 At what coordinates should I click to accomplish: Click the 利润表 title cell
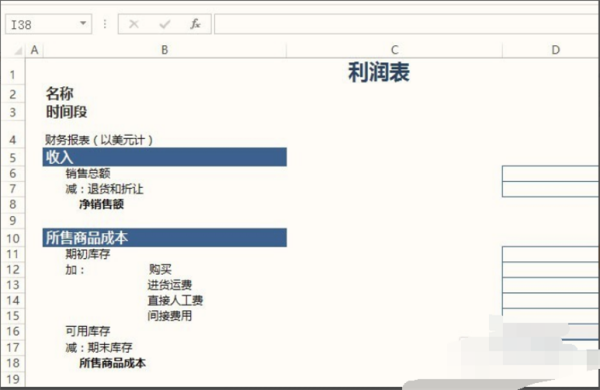click(379, 72)
